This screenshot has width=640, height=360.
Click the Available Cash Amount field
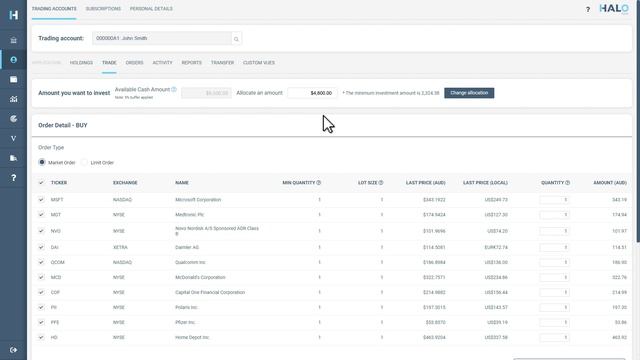click(x=206, y=93)
